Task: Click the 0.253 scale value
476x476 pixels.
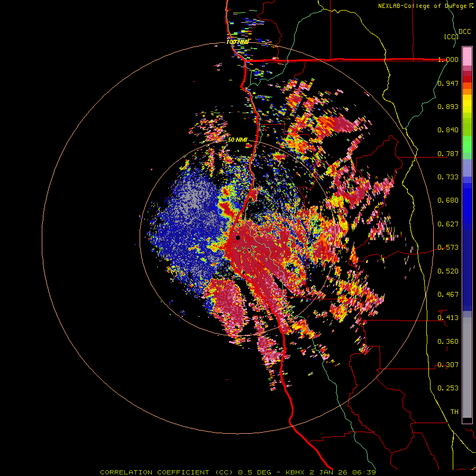Action: (448, 388)
